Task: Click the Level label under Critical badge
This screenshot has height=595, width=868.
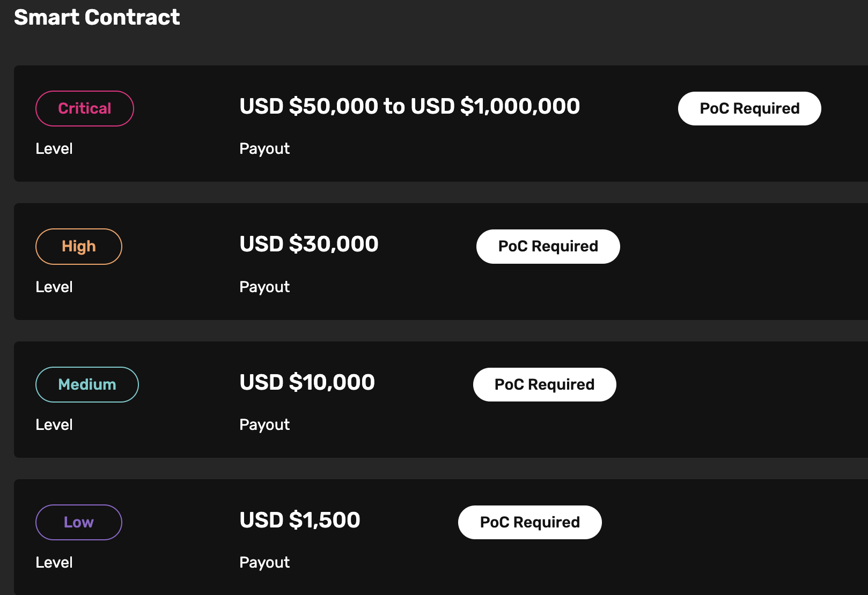Action: click(x=54, y=148)
